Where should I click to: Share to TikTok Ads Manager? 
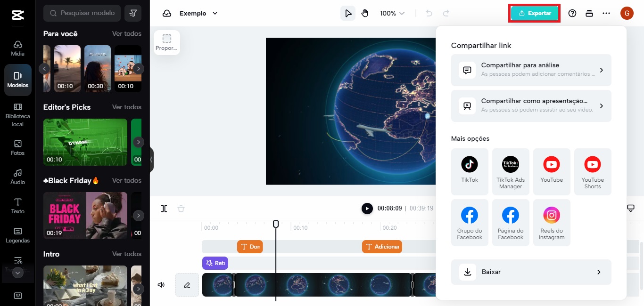pyautogui.click(x=511, y=171)
